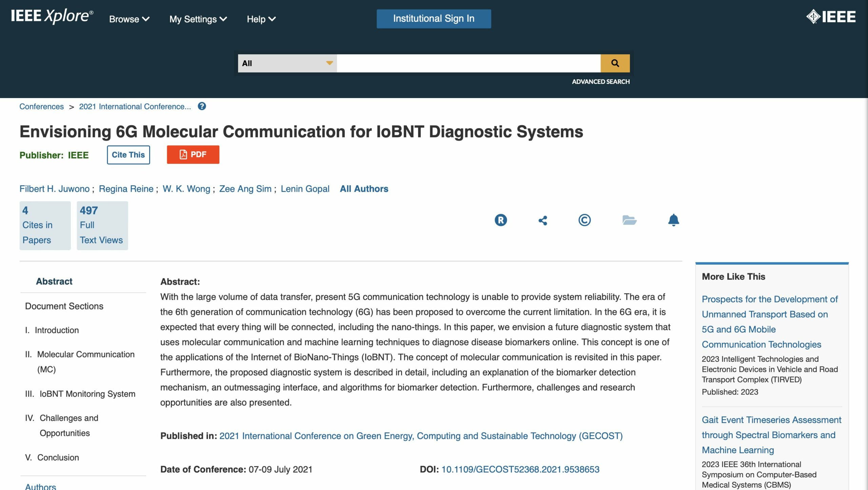
Task: Open the Help dropdown menu
Action: (261, 19)
